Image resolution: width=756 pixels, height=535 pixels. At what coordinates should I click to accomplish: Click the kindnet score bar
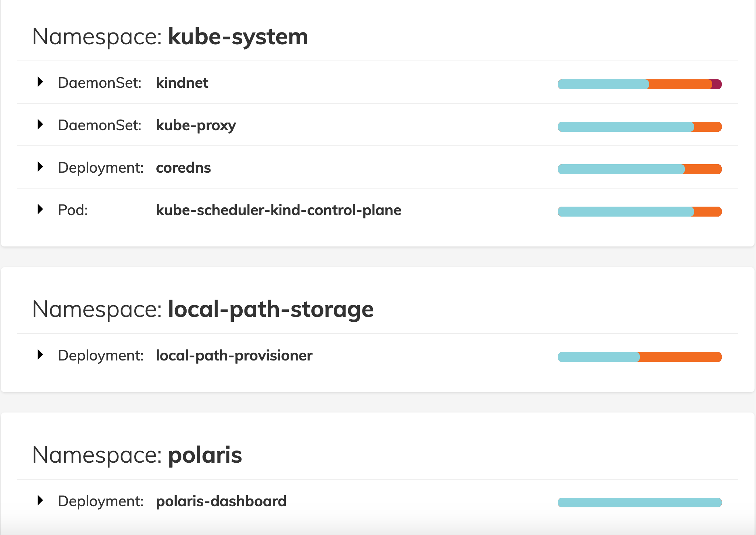[639, 84]
